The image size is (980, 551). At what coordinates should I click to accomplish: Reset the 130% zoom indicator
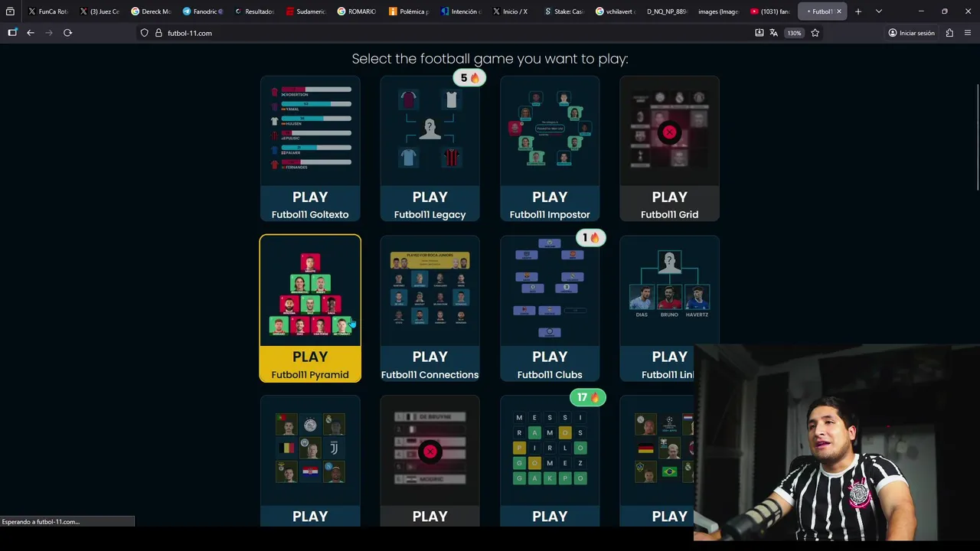click(x=794, y=33)
